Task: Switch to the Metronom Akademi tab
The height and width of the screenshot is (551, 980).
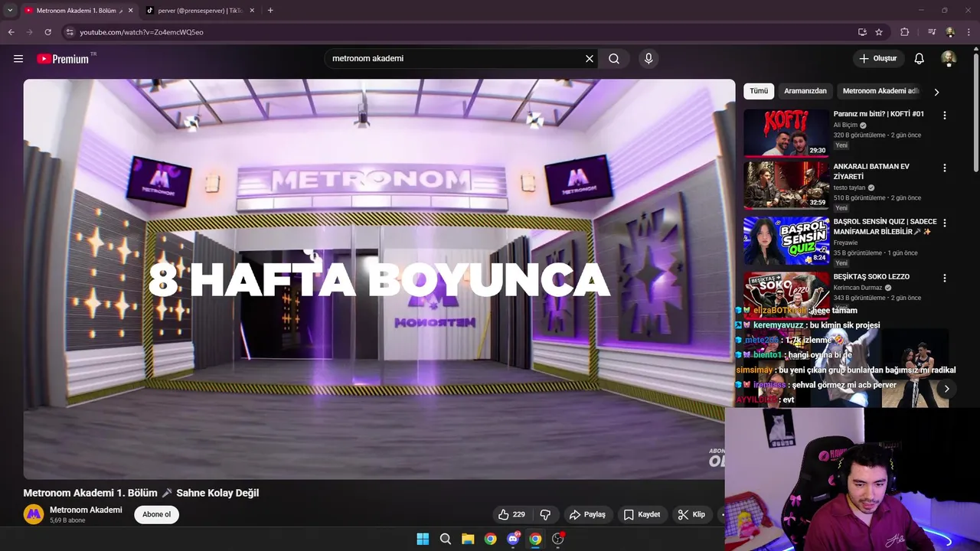Action: click(x=77, y=11)
